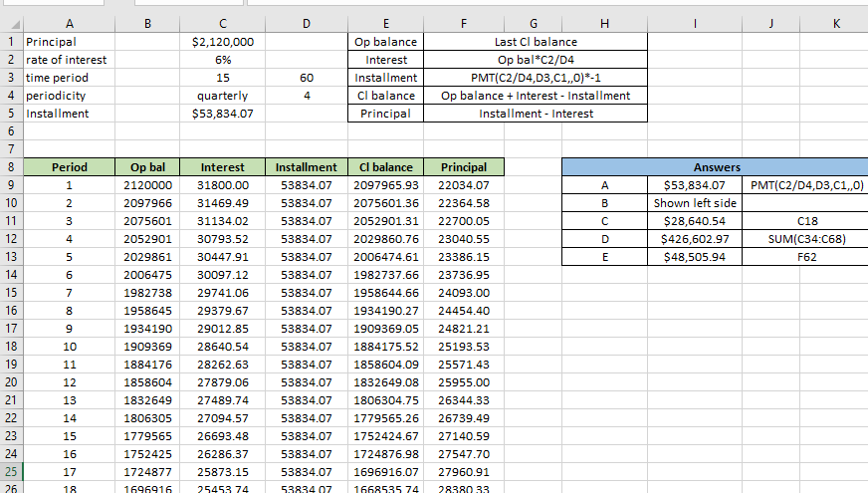Click the $2,120,000 principal value cell

click(222, 42)
